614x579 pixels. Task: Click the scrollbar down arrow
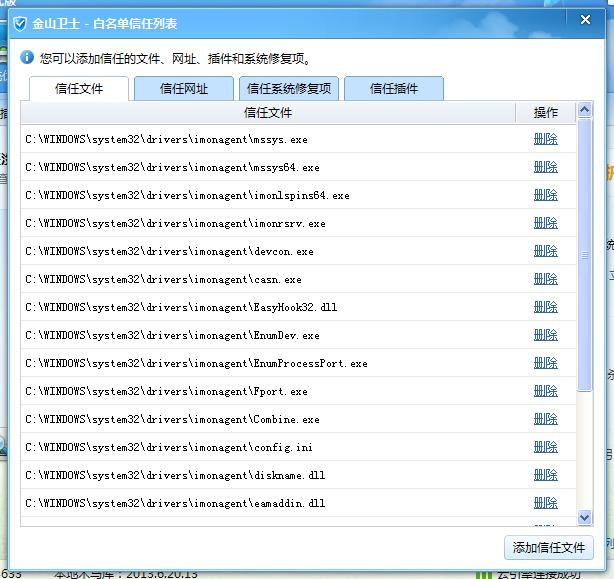pyautogui.click(x=584, y=517)
